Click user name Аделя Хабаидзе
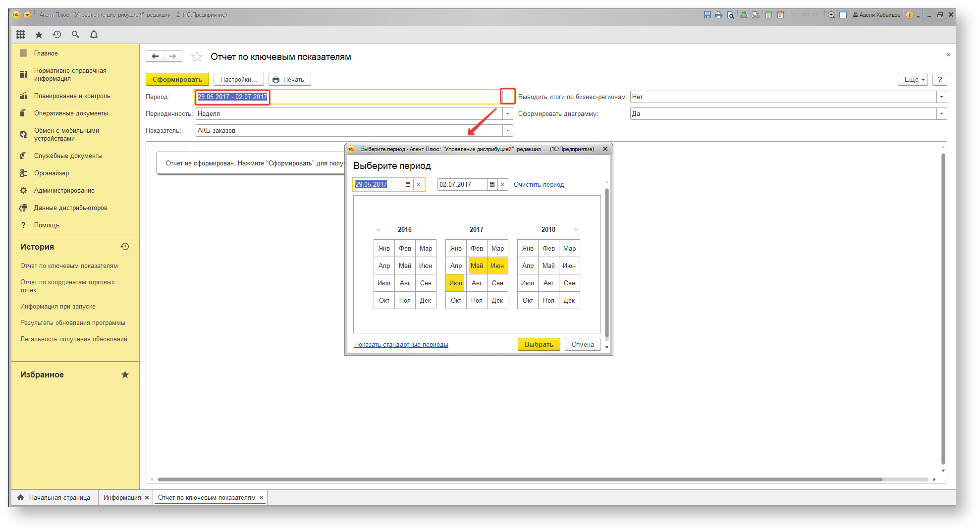Viewport: 980px width, 531px height. point(876,15)
